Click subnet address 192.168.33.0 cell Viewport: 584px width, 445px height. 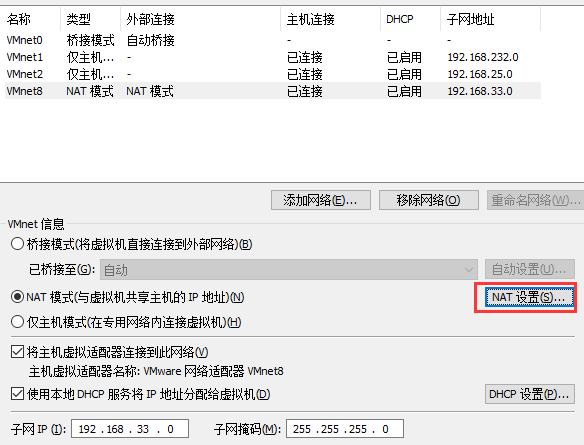click(480, 91)
